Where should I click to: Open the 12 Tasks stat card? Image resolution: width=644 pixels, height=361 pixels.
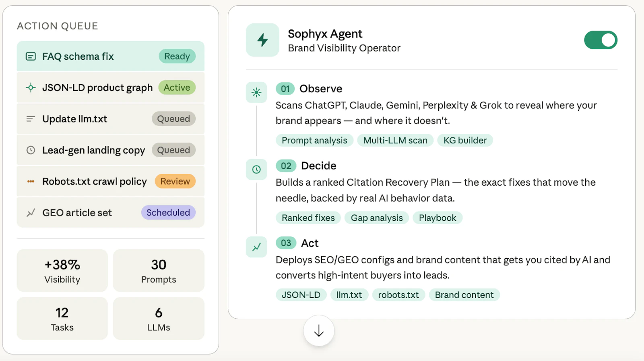pos(62,318)
